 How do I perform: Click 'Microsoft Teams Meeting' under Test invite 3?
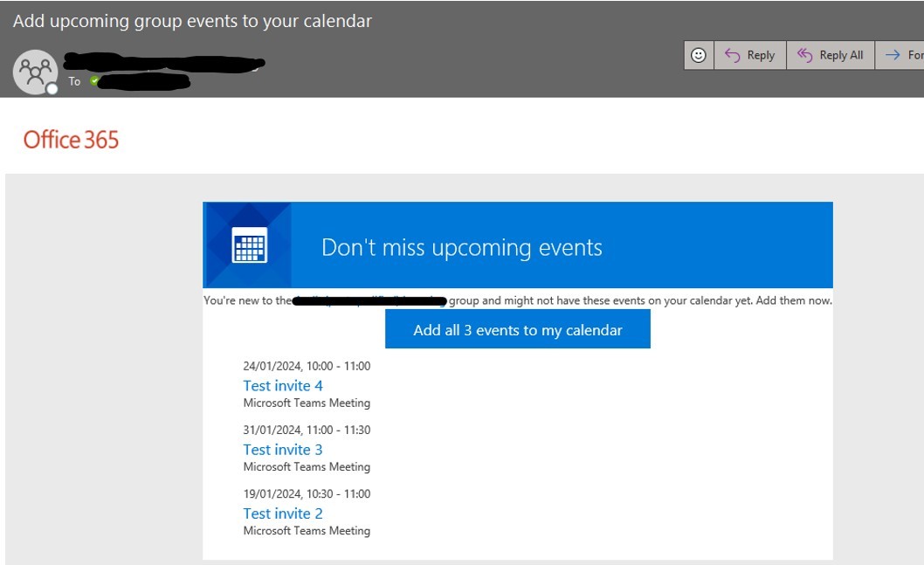[307, 466]
